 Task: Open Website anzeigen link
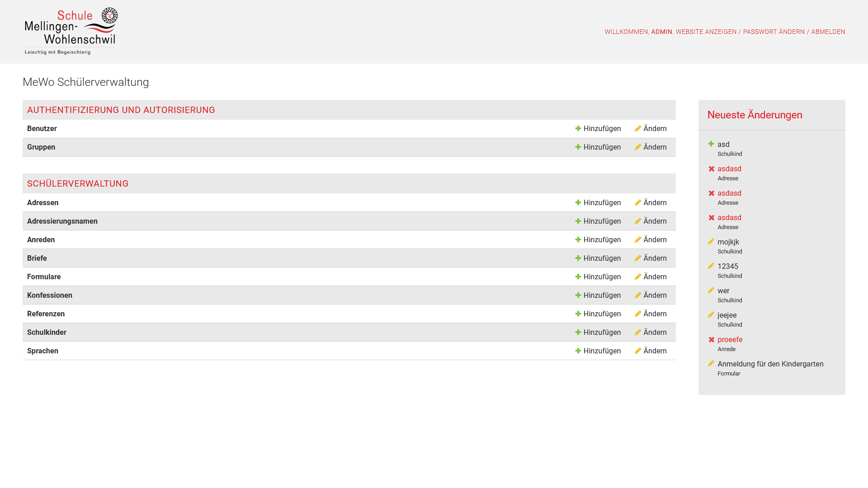706,32
